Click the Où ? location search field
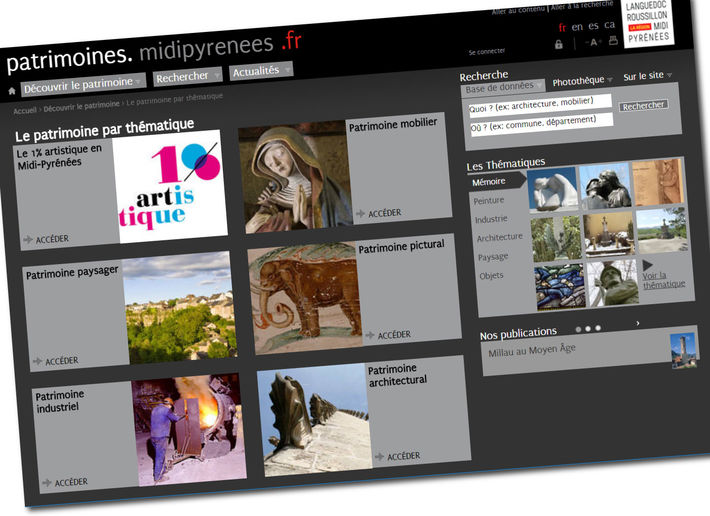Viewport: 710px width, 516px height. [542, 124]
